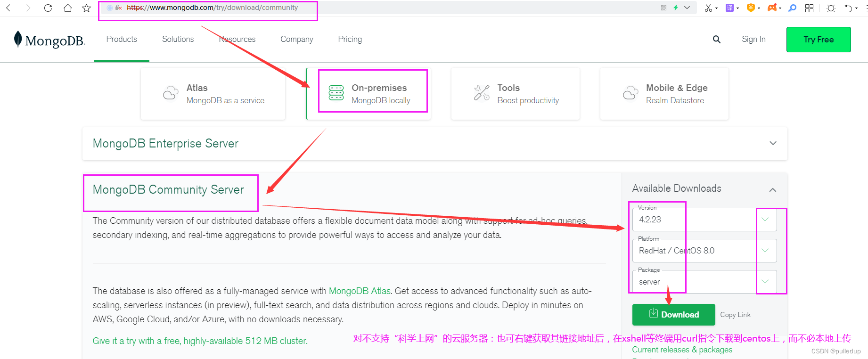Open Current releases & packages link

(682, 350)
